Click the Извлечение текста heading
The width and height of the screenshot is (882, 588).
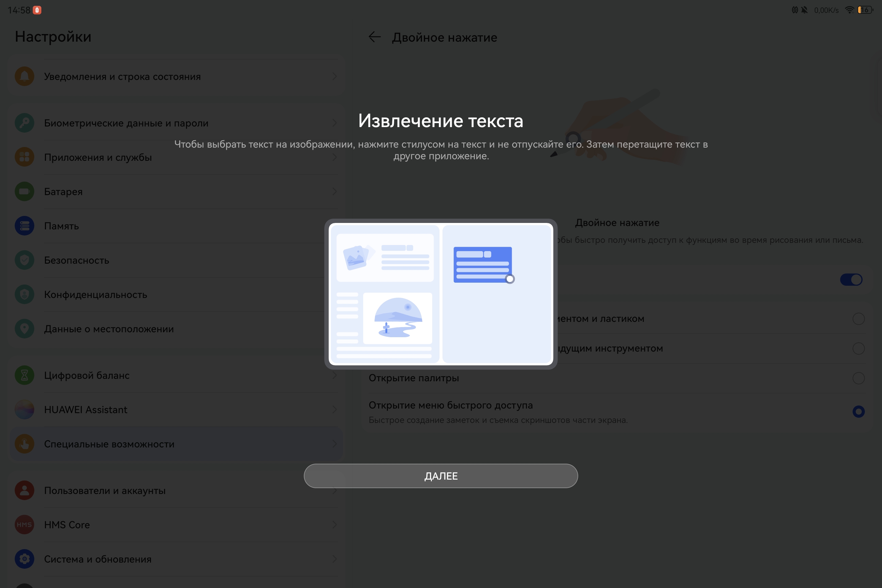click(x=441, y=121)
